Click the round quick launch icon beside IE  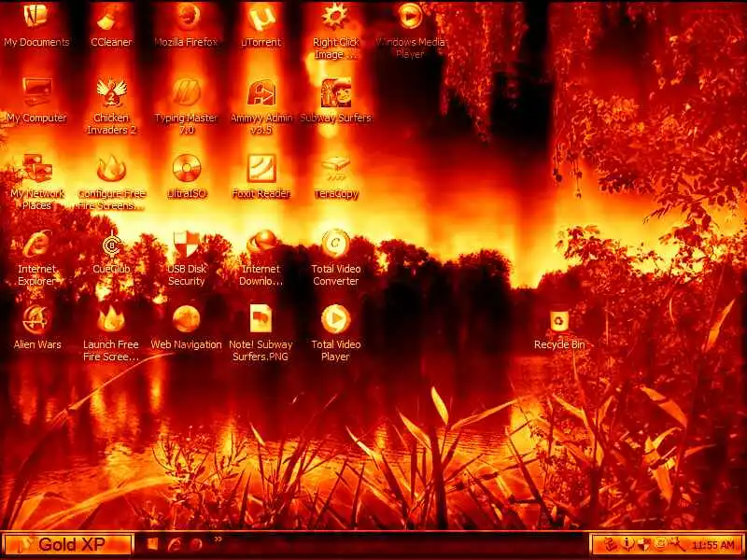click(195, 544)
